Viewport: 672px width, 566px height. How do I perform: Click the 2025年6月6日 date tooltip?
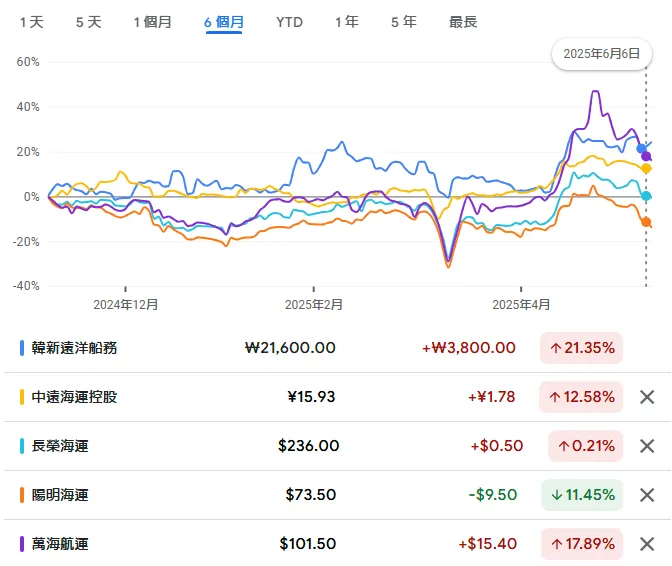click(602, 54)
